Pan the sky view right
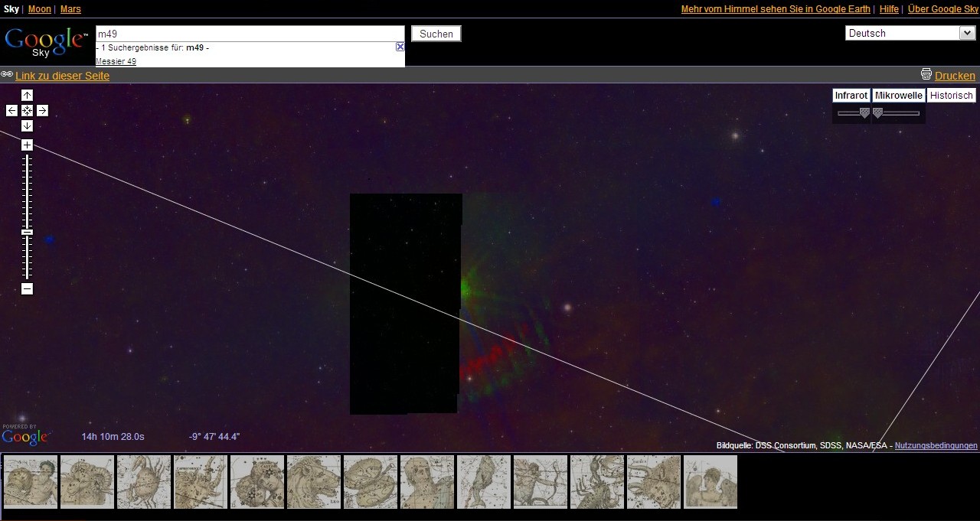This screenshot has width=980, height=521. pos(42,110)
